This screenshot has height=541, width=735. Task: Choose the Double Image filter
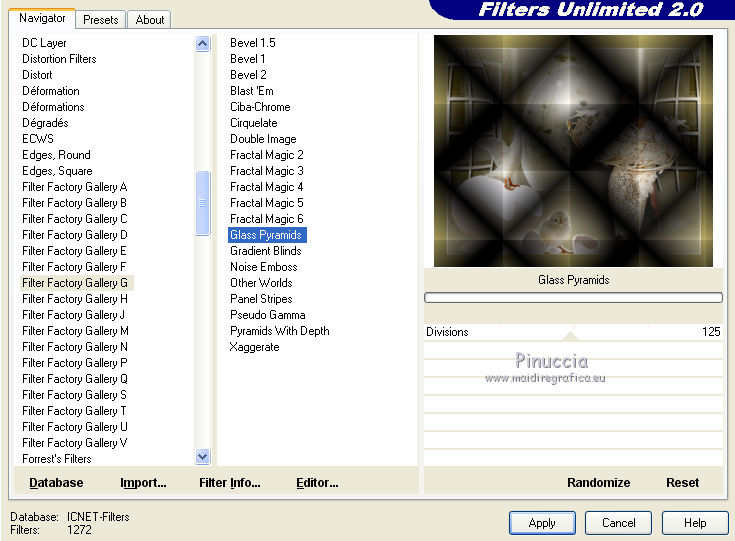(x=263, y=138)
